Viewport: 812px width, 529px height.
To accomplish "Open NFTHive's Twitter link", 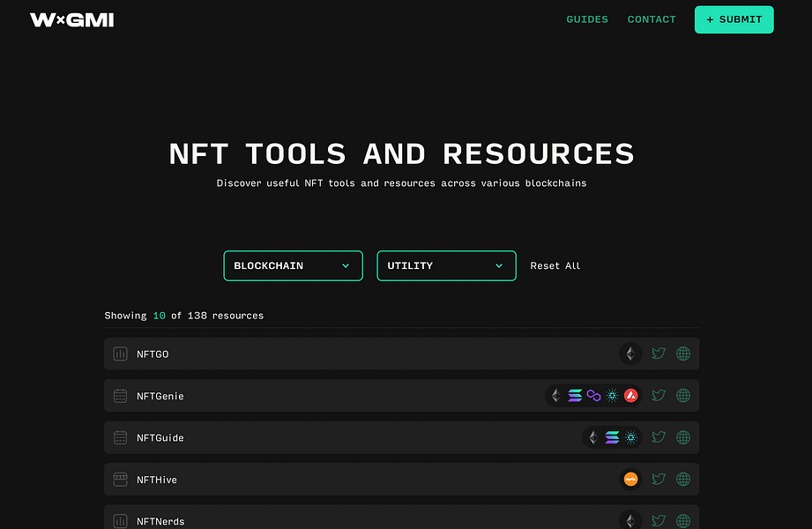I will pos(659,479).
